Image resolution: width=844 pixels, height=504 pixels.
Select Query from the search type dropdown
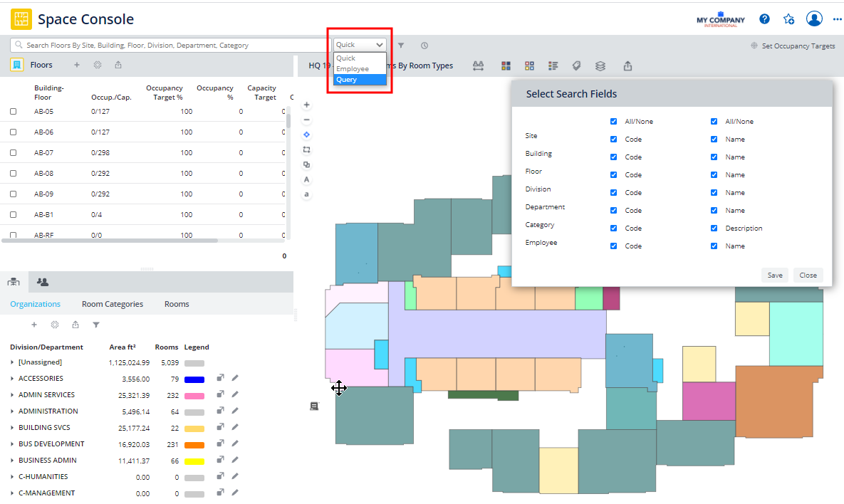pos(360,80)
